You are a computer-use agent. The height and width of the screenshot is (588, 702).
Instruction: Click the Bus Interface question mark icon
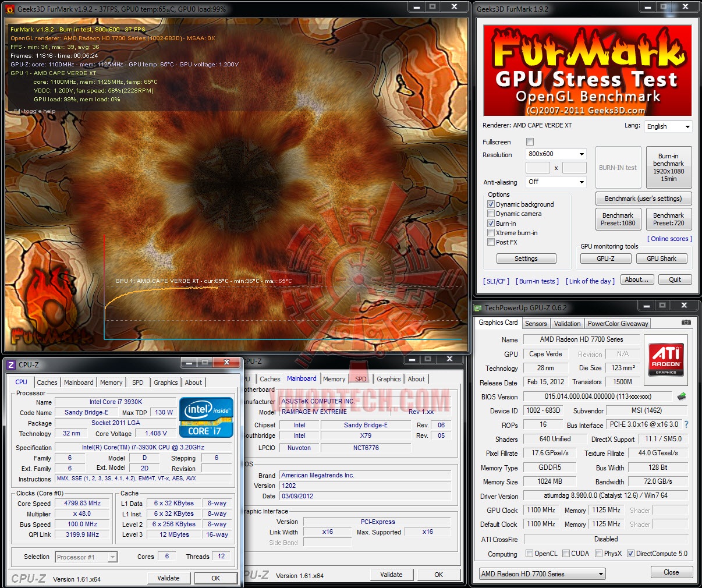[x=686, y=424]
